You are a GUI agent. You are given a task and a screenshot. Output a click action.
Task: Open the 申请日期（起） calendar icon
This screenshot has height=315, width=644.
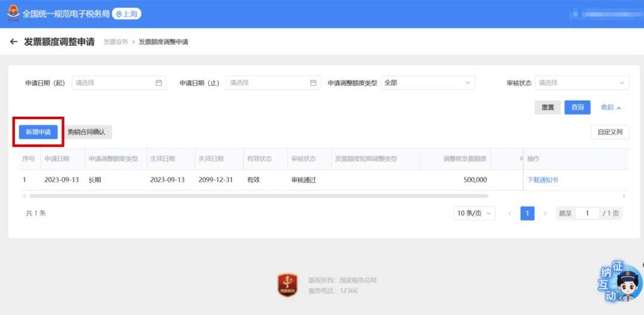[x=159, y=83]
